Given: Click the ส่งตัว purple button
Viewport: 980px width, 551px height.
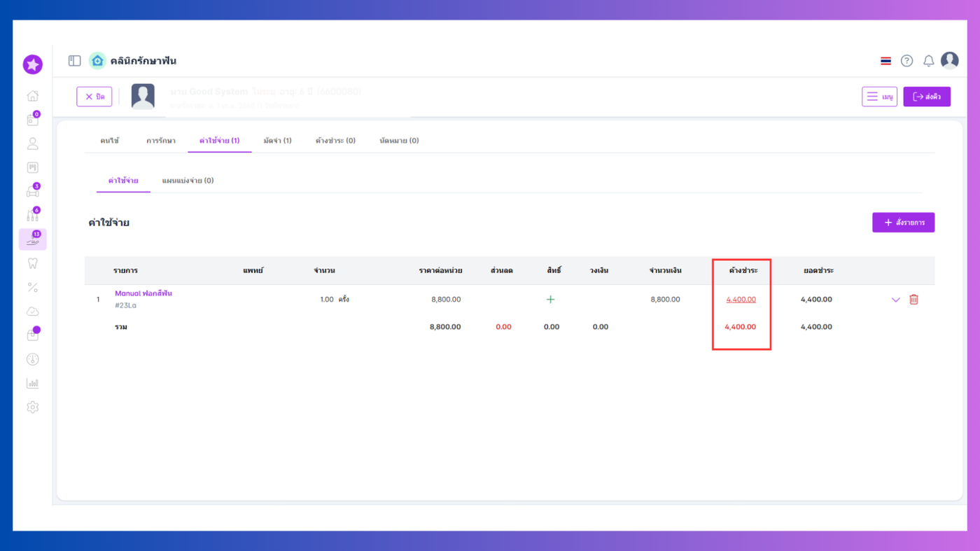Looking at the screenshot, I should (927, 97).
